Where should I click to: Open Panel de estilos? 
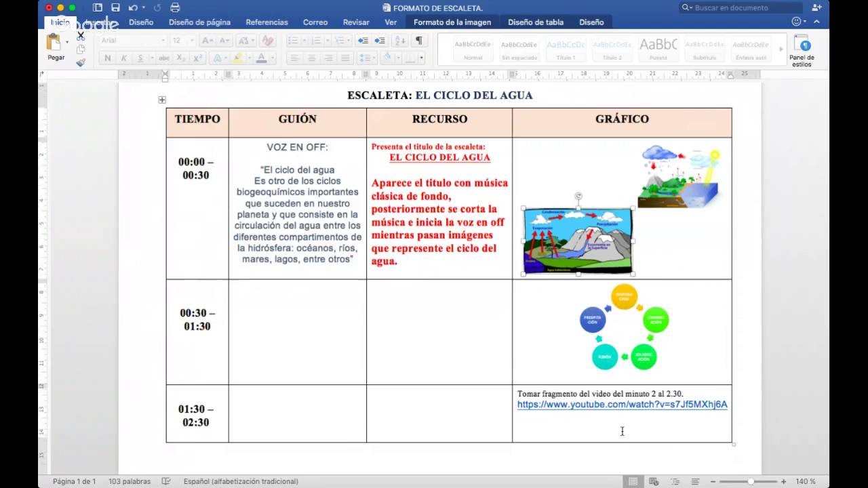(802, 51)
